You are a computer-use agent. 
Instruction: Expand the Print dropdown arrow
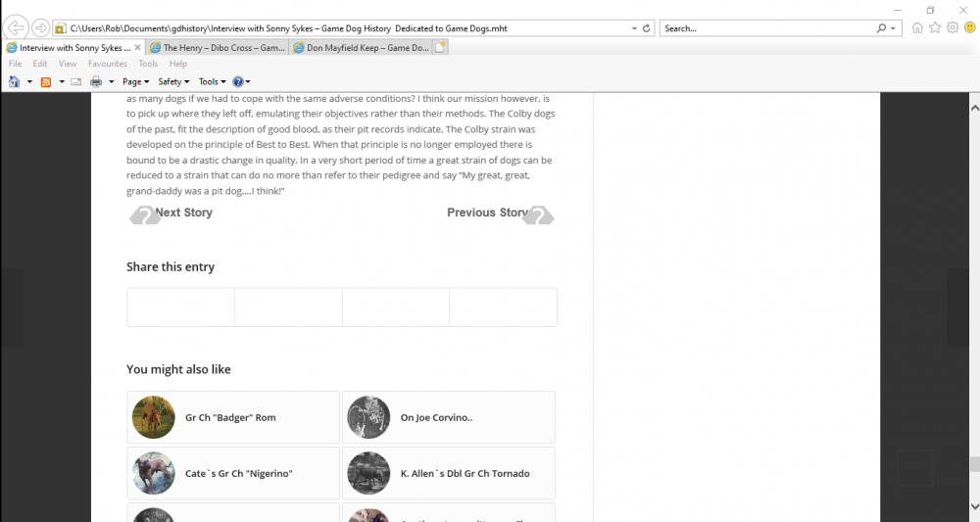[112, 82]
